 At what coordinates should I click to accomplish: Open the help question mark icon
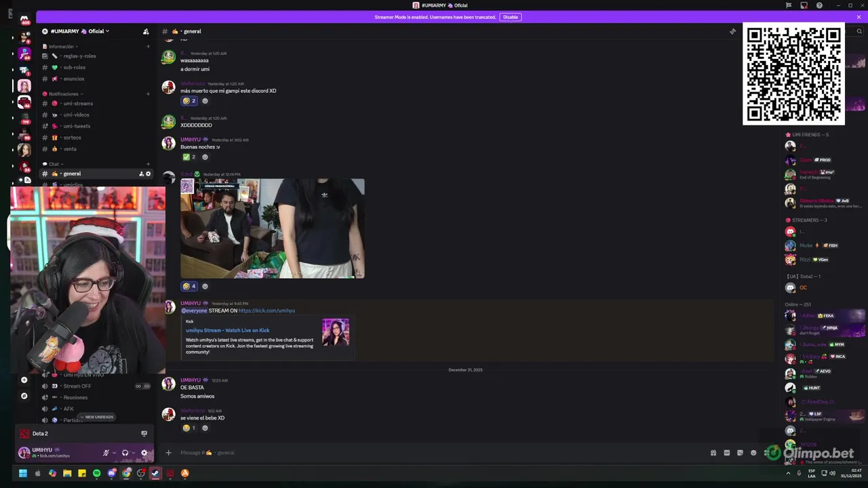tap(819, 5)
